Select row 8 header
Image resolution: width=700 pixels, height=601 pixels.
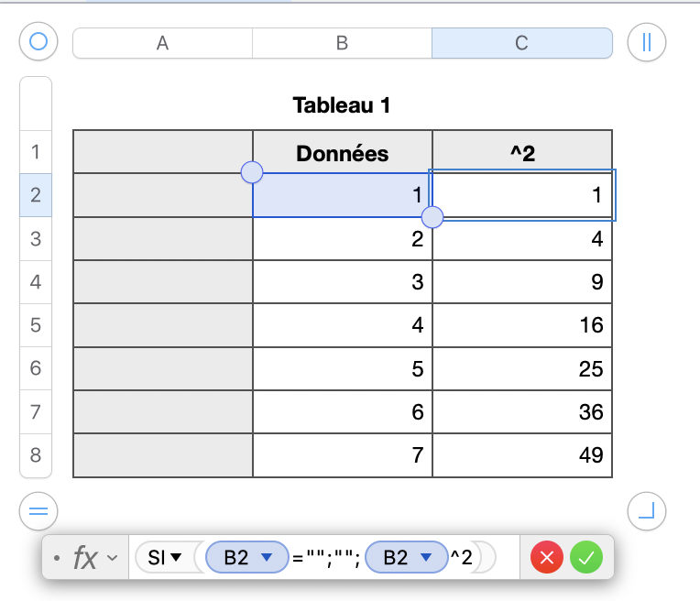coord(36,455)
